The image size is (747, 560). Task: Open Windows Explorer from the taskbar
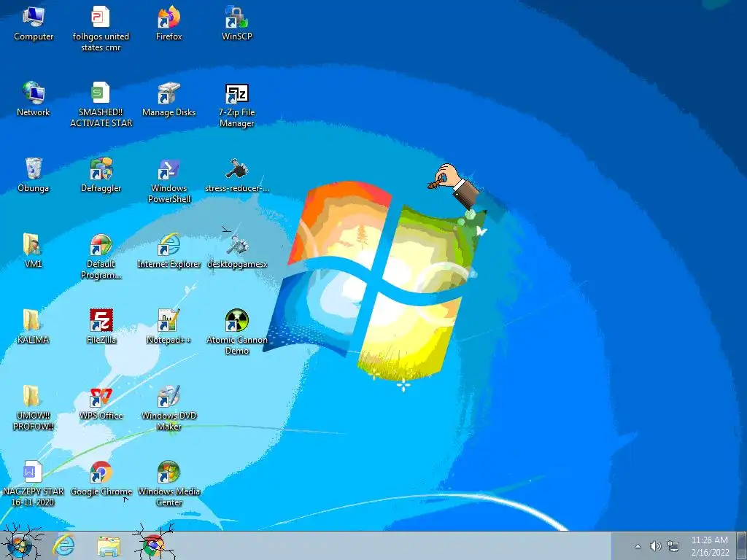(x=109, y=545)
